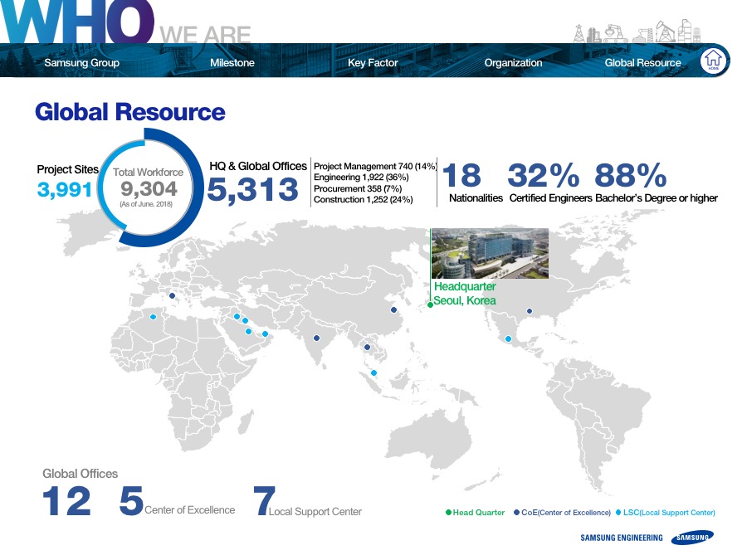Click the "88%" Bachelor's Degree figure
This screenshot has width=747, height=560.
(x=631, y=175)
